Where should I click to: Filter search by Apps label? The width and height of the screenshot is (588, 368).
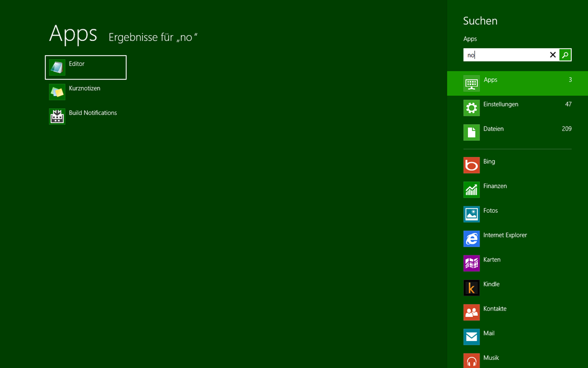click(490, 80)
